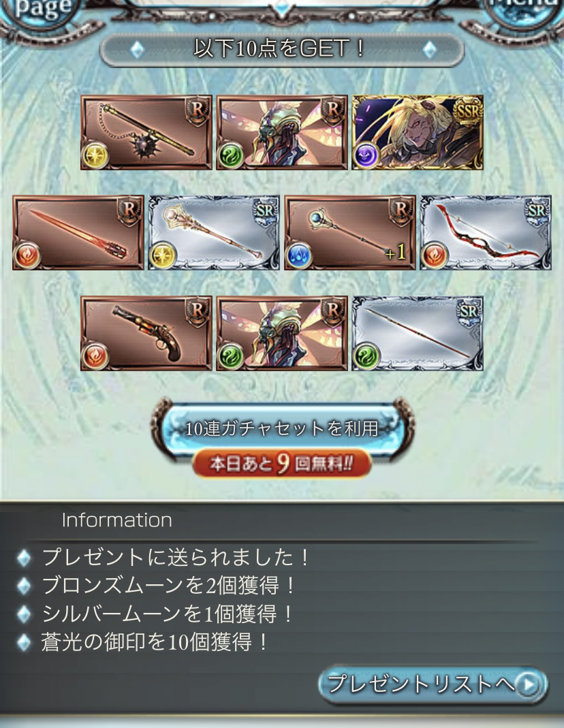Click the 10連ガチャセットを利用 button
Screen dimensions: 564x728
(282, 428)
